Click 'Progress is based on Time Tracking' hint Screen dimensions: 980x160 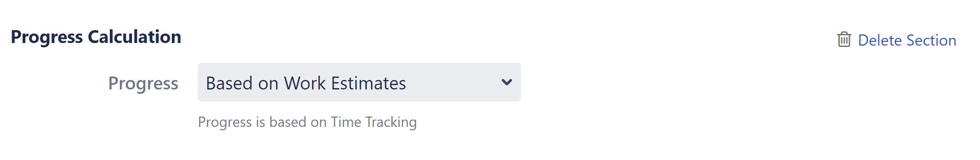307,122
